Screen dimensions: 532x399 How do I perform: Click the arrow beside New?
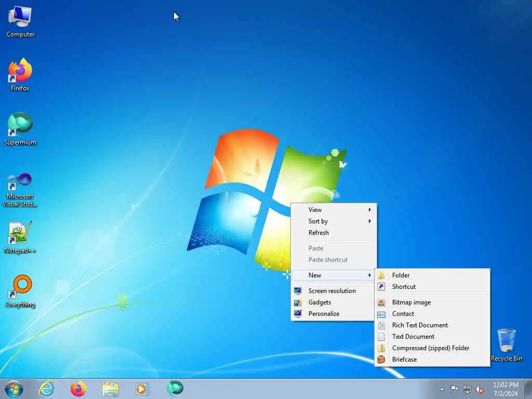tap(369, 275)
